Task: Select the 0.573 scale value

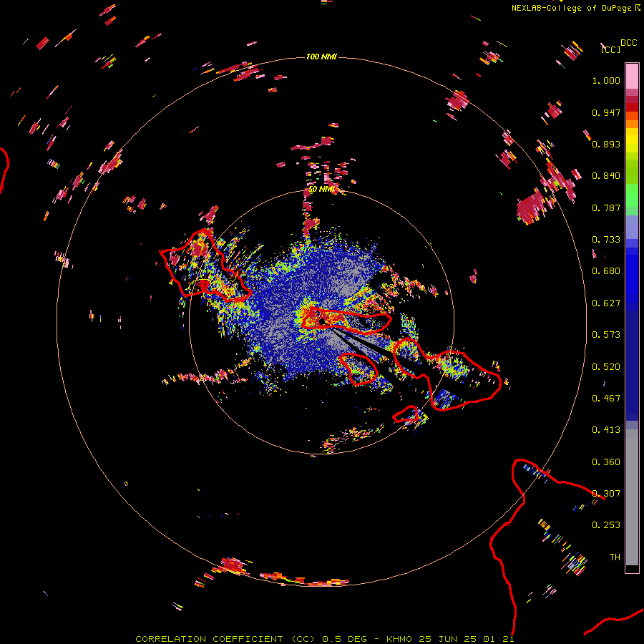Action: [606, 335]
